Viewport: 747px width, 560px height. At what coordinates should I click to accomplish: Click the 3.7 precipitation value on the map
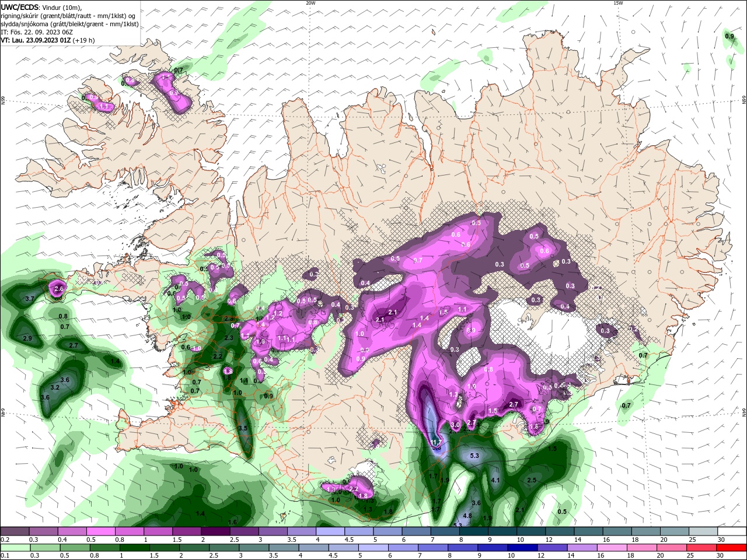[x=30, y=299]
